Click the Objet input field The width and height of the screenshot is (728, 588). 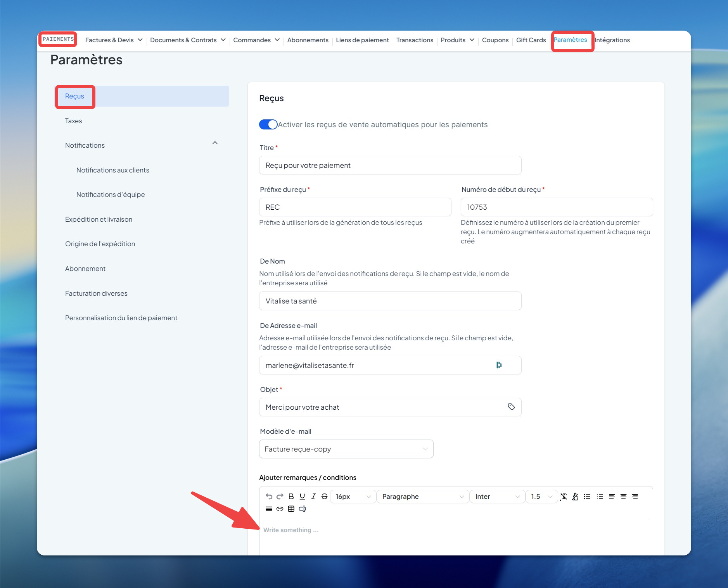(x=390, y=407)
